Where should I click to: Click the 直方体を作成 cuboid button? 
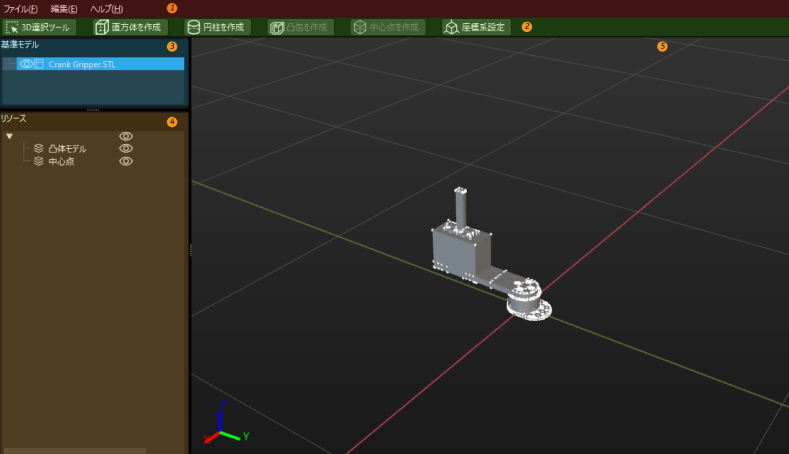(128, 27)
